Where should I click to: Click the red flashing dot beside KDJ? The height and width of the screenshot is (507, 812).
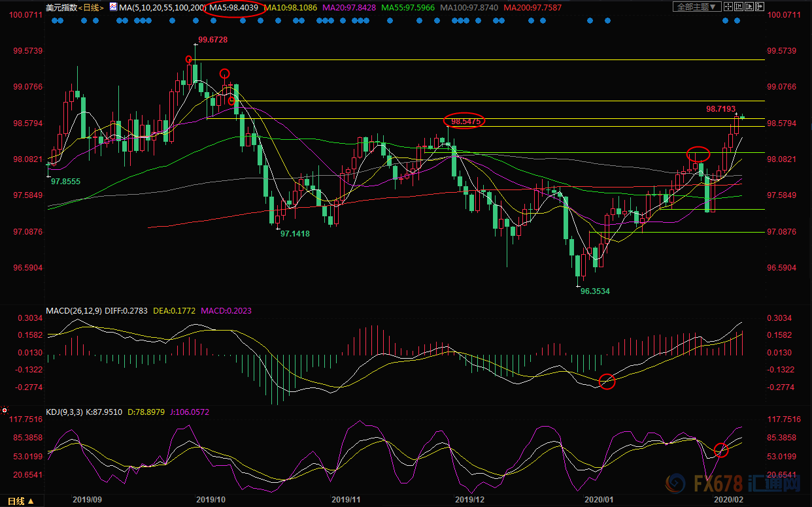coord(5,411)
